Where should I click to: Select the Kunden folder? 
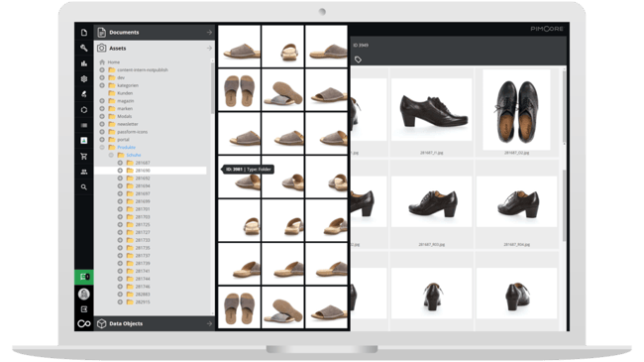[x=125, y=93]
